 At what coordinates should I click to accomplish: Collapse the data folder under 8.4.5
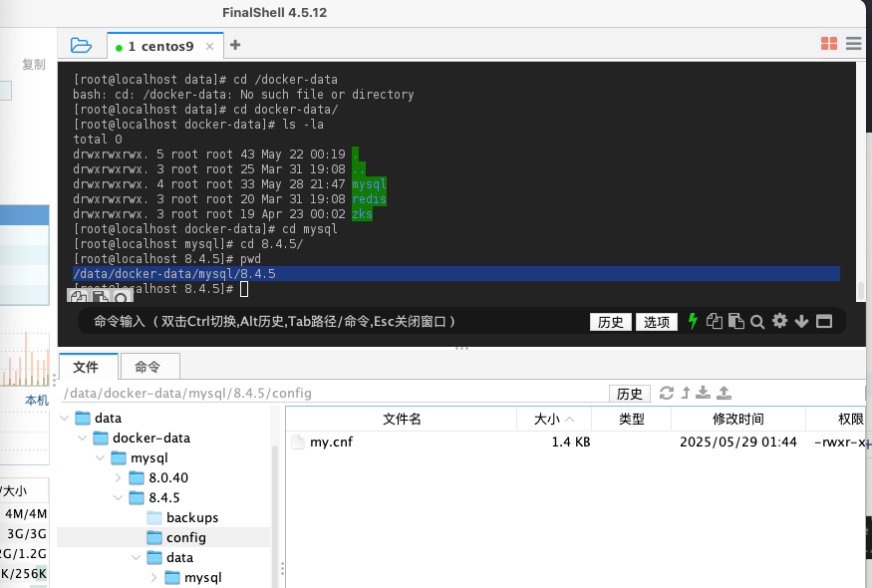pos(136,557)
